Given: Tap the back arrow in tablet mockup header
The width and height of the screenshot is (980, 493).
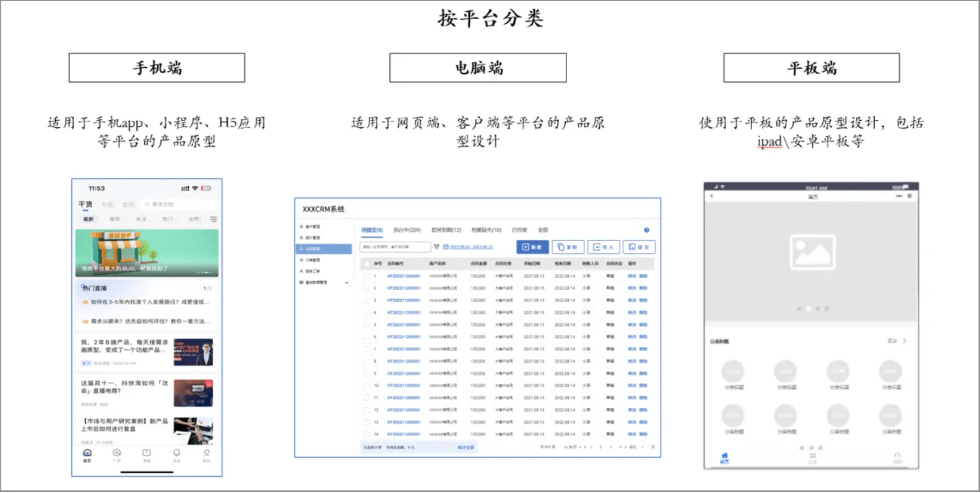Looking at the screenshot, I should [x=712, y=196].
